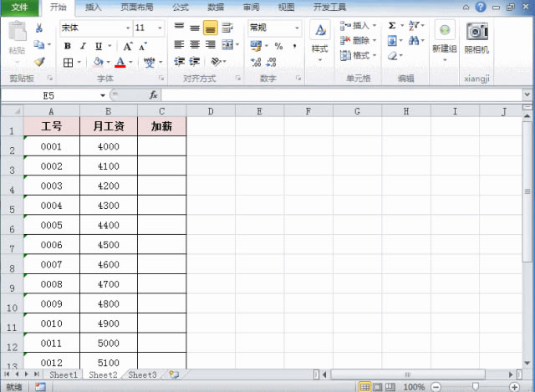
Task: Open the 样式 styles gallery
Action: click(319, 41)
